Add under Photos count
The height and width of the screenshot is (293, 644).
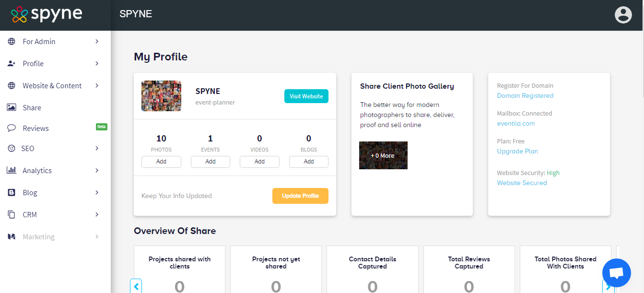[161, 162]
